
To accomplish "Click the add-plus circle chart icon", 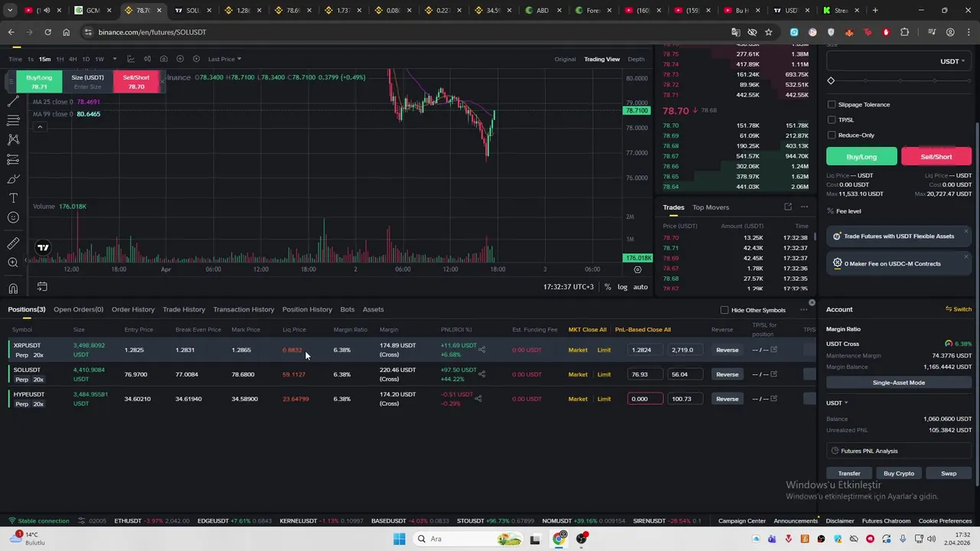I will point(180,59).
